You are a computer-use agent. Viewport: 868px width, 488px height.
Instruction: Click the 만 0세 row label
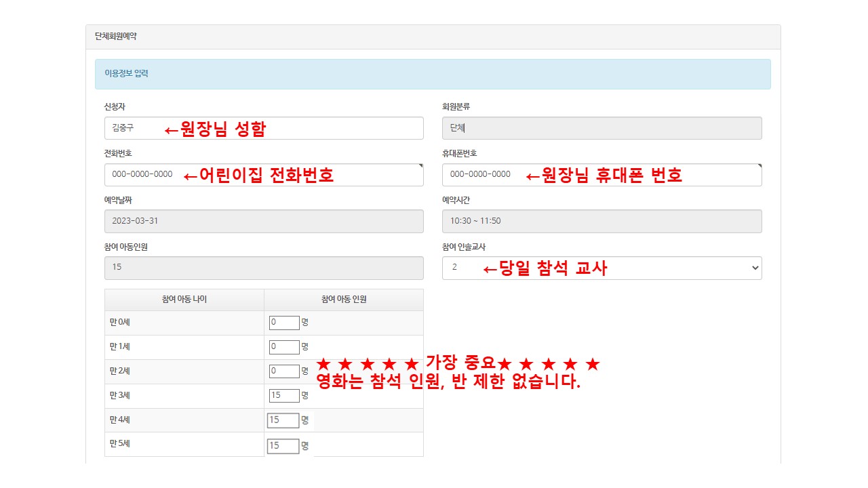click(119, 323)
